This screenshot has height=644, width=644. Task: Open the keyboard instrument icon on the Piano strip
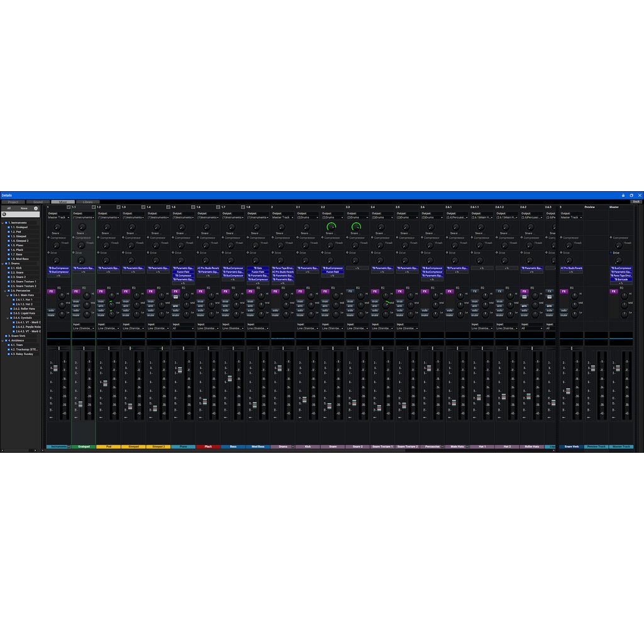click(175, 297)
